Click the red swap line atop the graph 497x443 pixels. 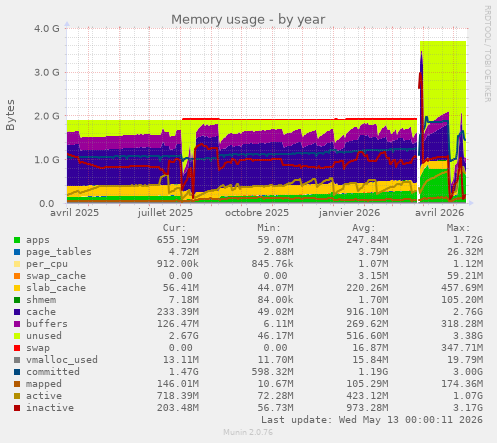click(299, 119)
